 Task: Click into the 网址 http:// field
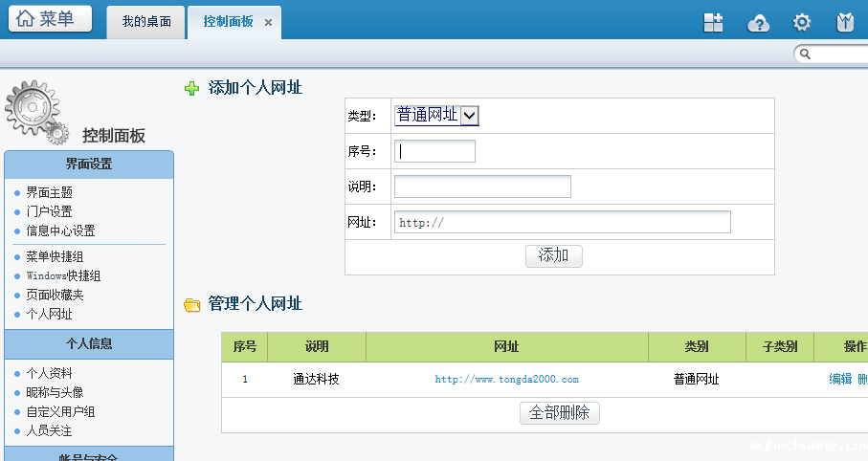562,223
